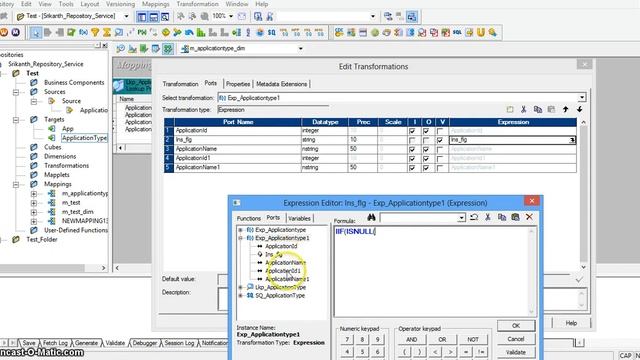Open the Properties tab in Edit Transformations
640x360 pixels.
(238, 84)
